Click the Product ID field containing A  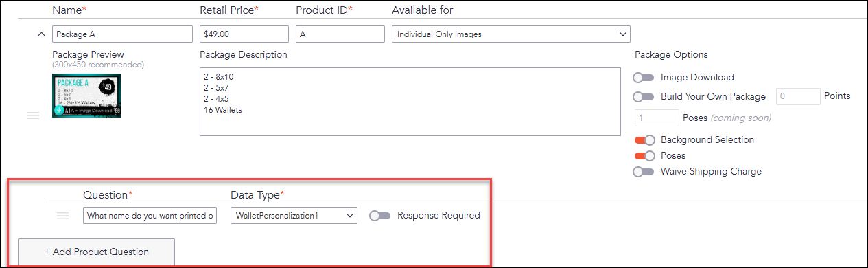pos(340,34)
